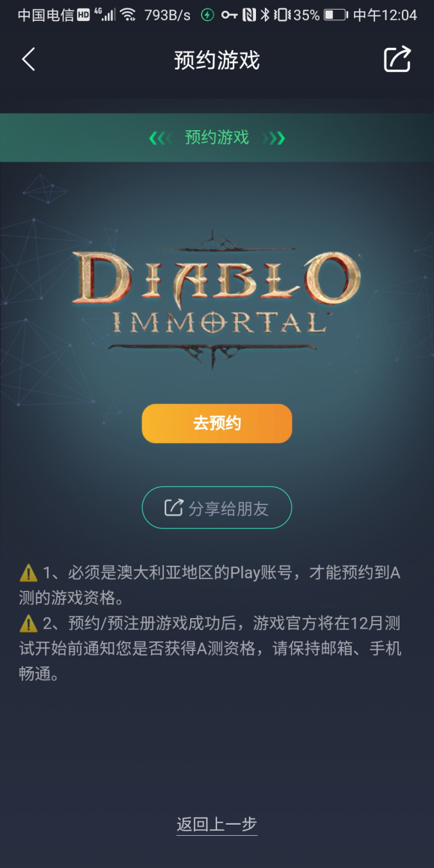Tap the first warning triangle icon
434x868 pixels.
[28, 573]
